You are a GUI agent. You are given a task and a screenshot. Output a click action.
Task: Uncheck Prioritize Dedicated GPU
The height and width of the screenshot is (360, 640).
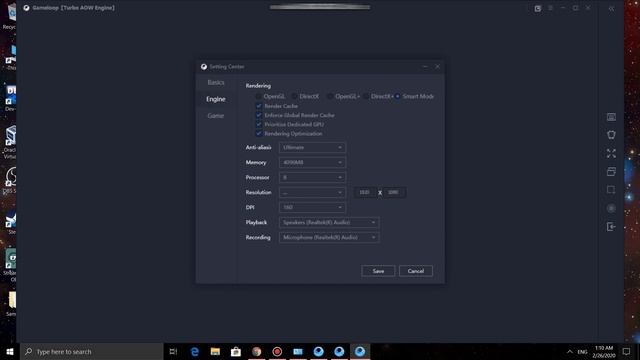(259, 124)
